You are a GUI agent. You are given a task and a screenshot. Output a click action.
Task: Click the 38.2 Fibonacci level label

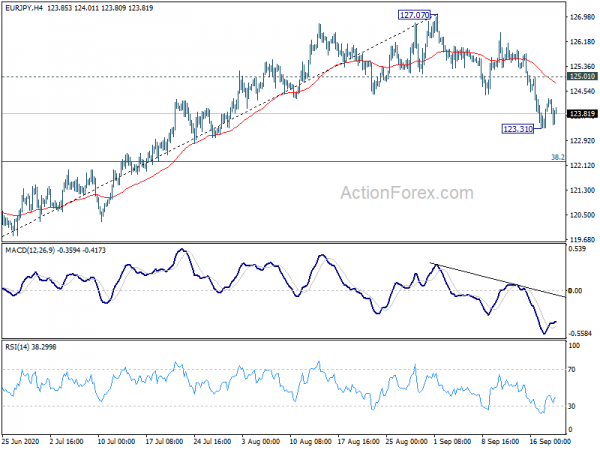[558, 157]
